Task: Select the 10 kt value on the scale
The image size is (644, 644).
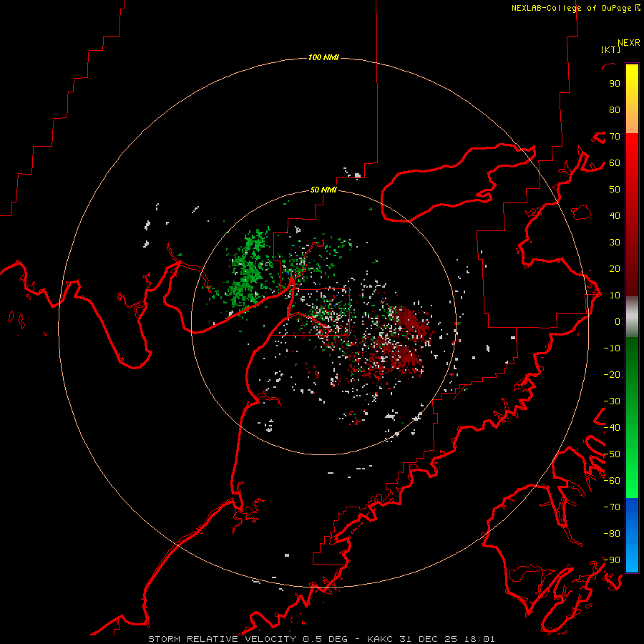Action: (615, 296)
